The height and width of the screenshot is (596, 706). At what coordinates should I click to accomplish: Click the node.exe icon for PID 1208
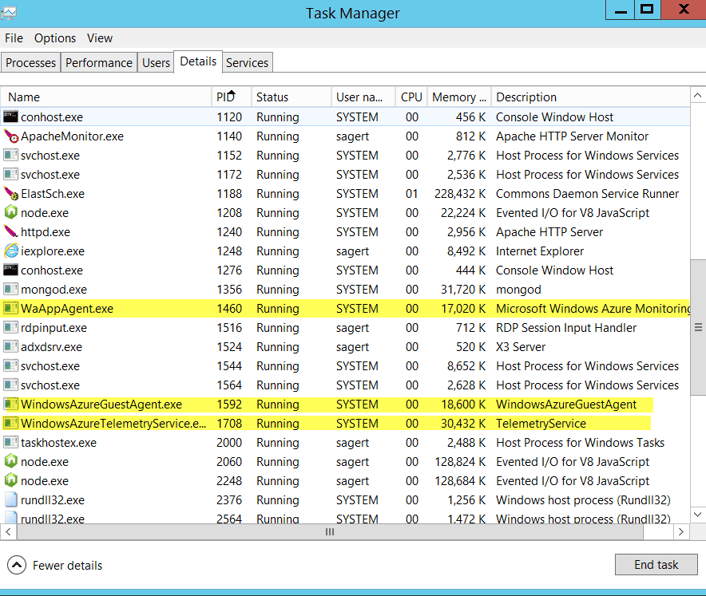10,212
